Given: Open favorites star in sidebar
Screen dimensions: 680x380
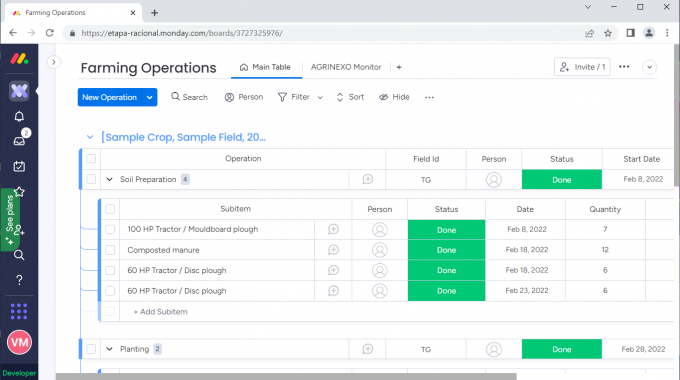Looking at the screenshot, I should [x=19, y=191].
